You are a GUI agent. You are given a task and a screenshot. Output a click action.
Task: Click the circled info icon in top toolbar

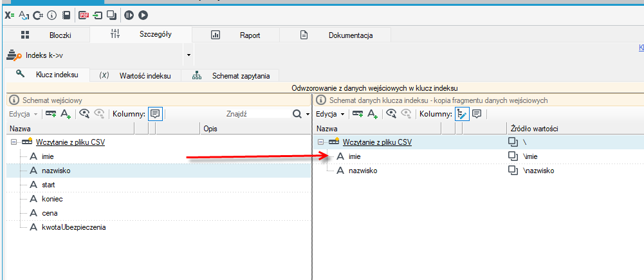pyautogui.click(x=51, y=15)
